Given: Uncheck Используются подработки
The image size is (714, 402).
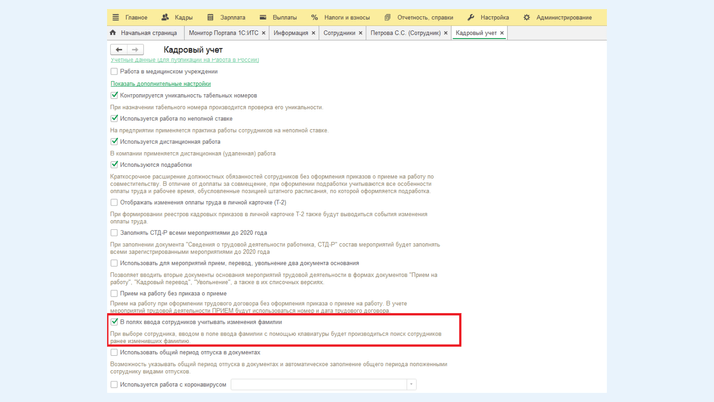Looking at the screenshot, I should pos(114,164).
